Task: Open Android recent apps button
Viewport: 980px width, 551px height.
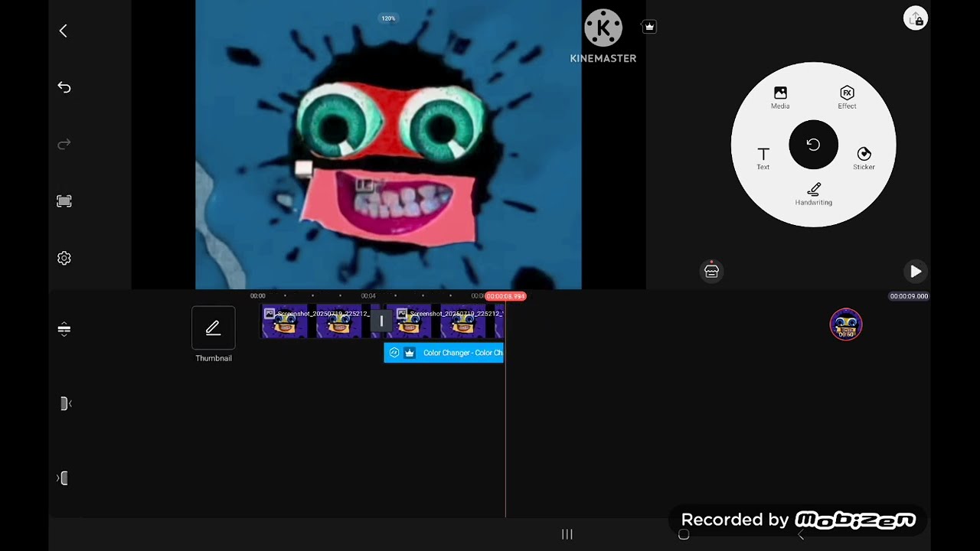Action: pyautogui.click(x=567, y=534)
